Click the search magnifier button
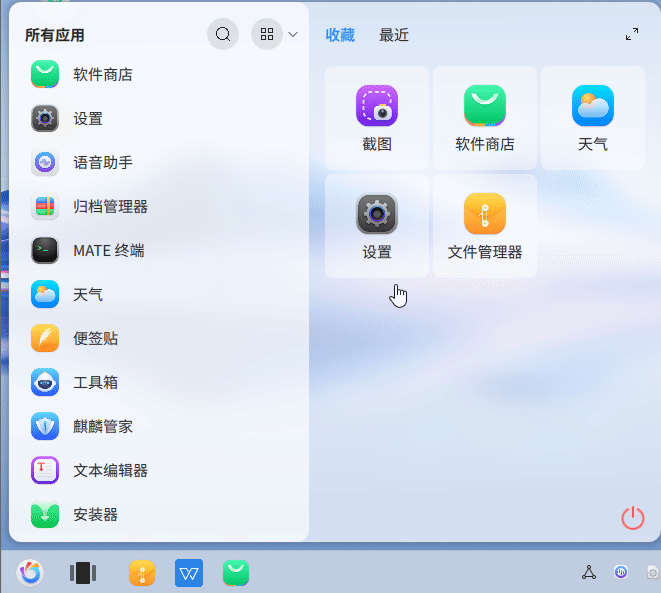661x593 pixels. click(x=223, y=34)
